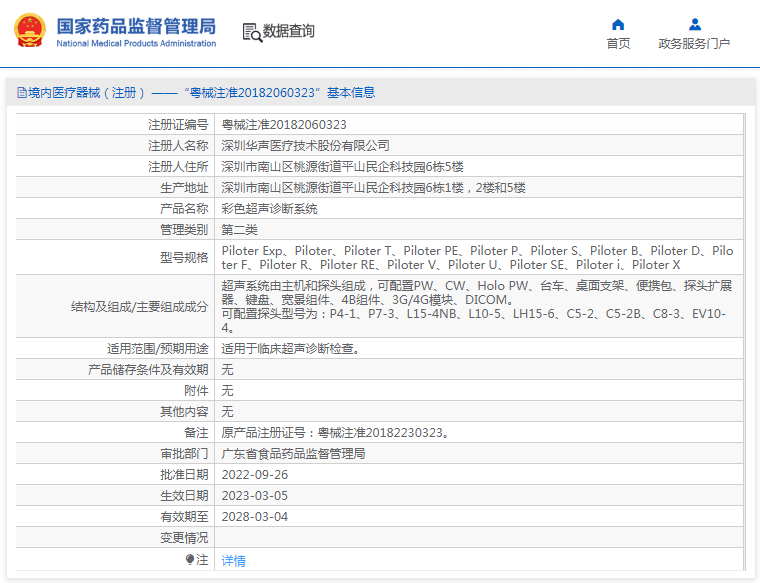Click the 注册证编号 row label
760x583 pixels.
(178, 125)
